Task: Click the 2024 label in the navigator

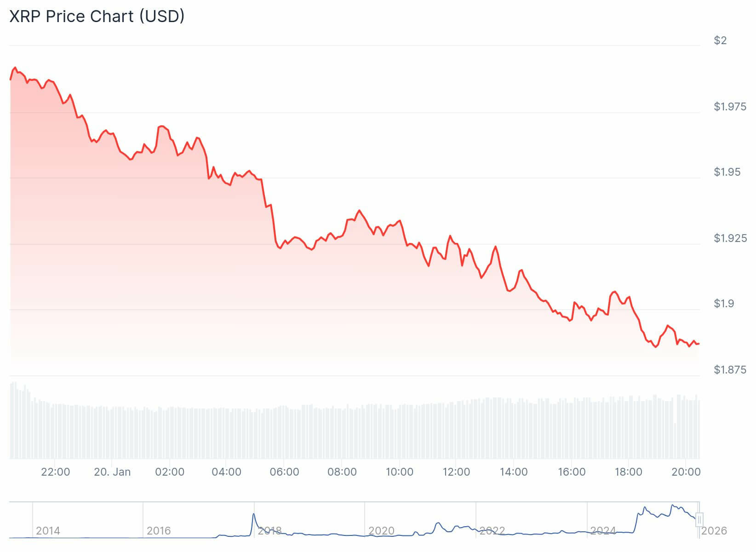Action: tap(603, 531)
